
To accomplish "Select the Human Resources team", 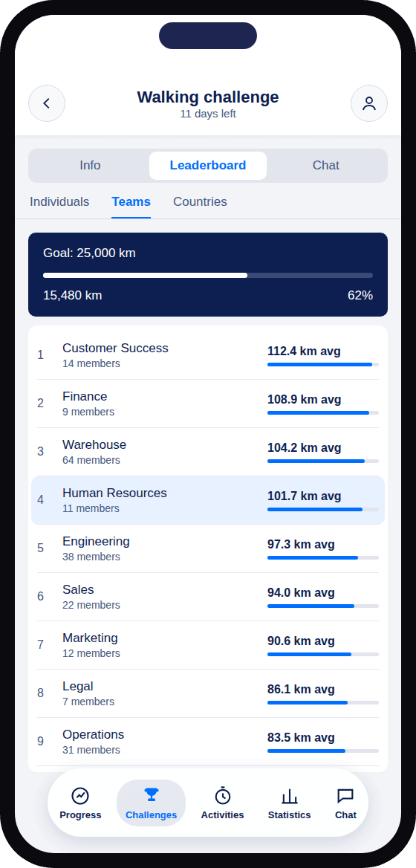I will 208,500.
